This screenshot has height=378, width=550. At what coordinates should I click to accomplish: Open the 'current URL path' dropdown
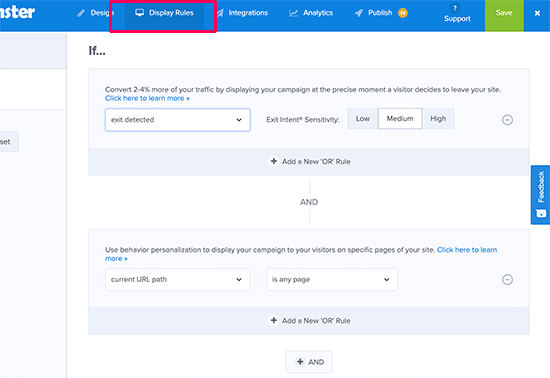click(x=177, y=279)
